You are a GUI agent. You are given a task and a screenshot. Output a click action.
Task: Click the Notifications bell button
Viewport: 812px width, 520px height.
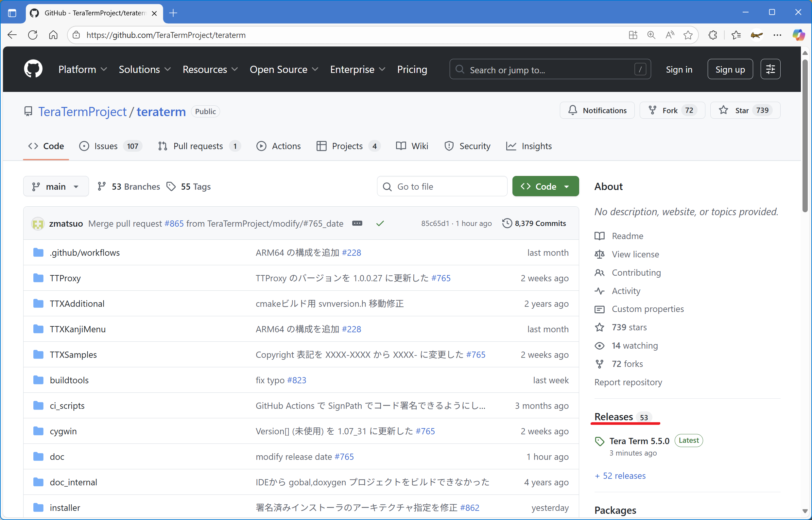[x=597, y=111]
